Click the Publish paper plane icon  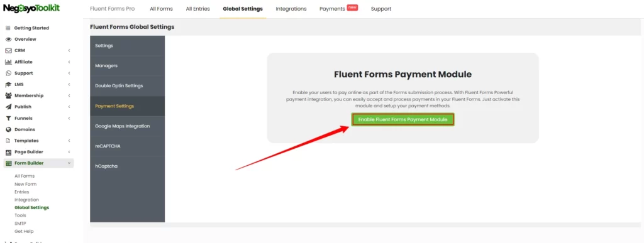point(8,107)
